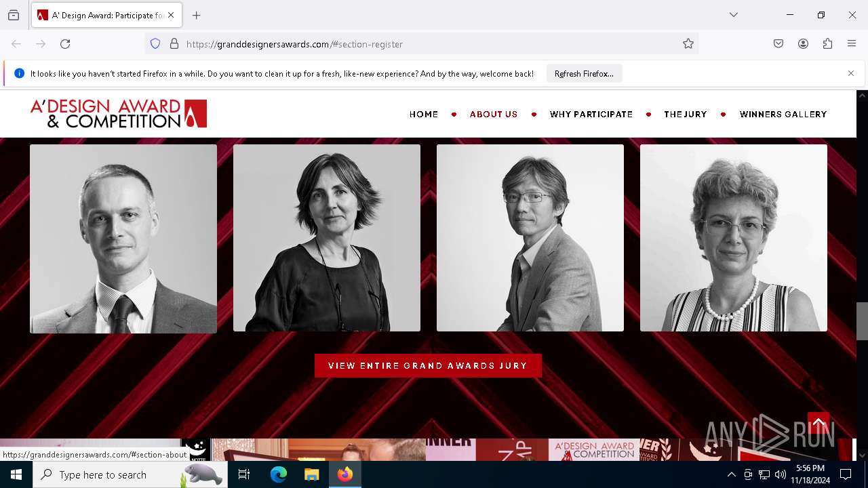Open Firefox recent browsing view icon
Image resolution: width=868 pixels, height=488 pixels.
[x=14, y=15]
